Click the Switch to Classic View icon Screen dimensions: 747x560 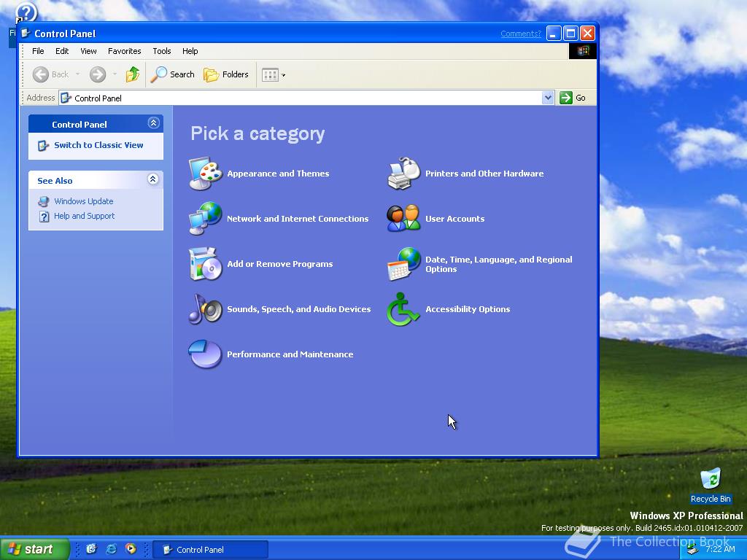(x=43, y=145)
